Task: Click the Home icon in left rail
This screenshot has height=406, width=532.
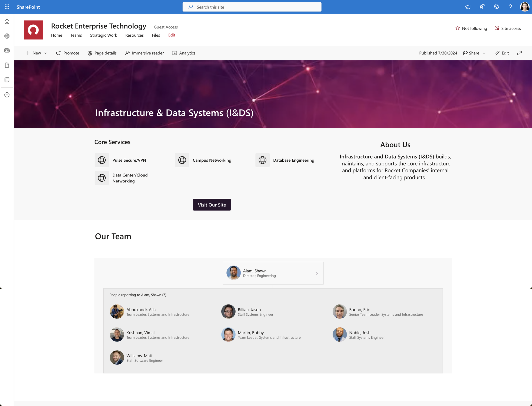Action: (x=7, y=22)
